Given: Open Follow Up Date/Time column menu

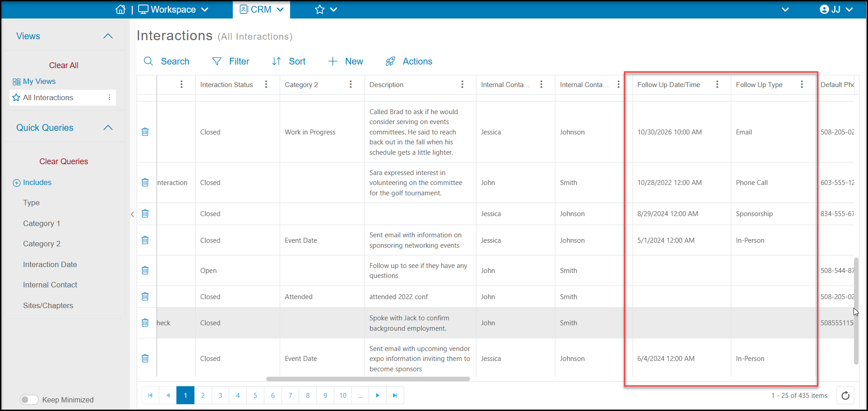Looking at the screenshot, I should click(717, 84).
